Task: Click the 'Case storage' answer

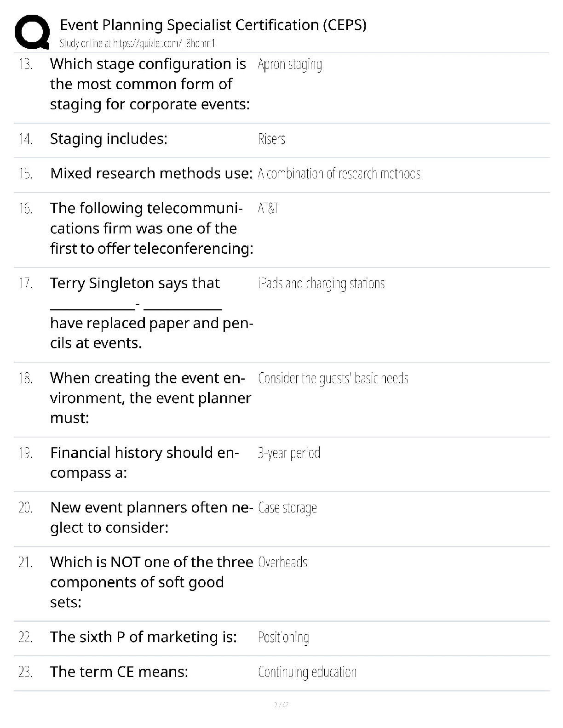Action: point(287,508)
